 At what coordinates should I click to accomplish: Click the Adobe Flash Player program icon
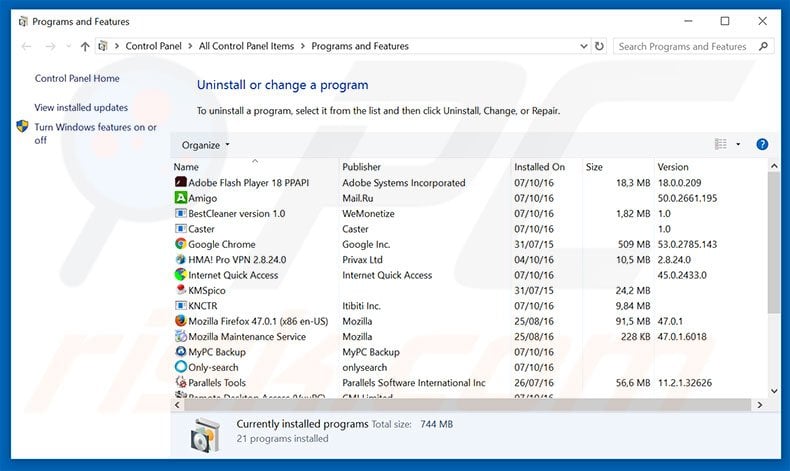tap(180, 182)
